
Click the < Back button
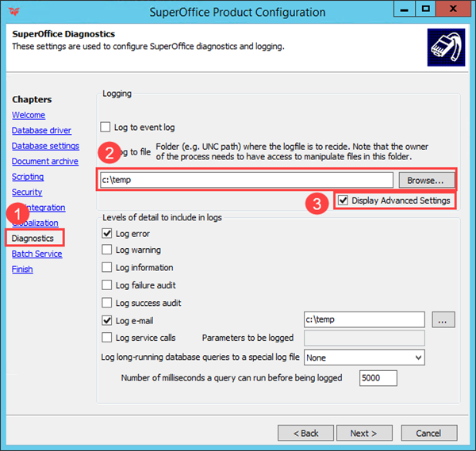305,433
